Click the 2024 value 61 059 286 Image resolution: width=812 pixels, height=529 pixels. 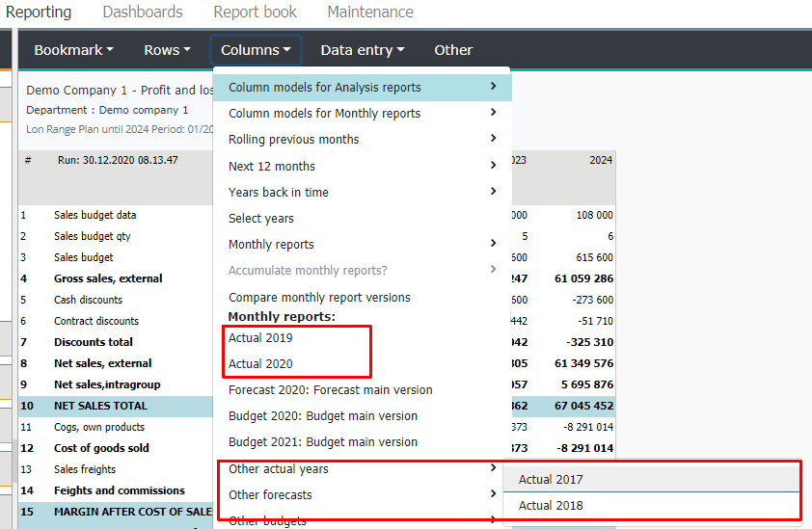click(583, 278)
